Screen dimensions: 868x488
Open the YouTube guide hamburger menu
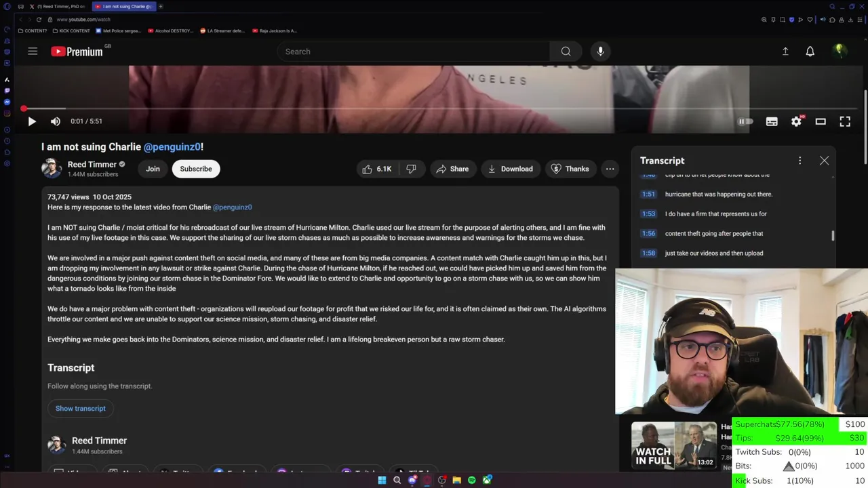pos(33,52)
